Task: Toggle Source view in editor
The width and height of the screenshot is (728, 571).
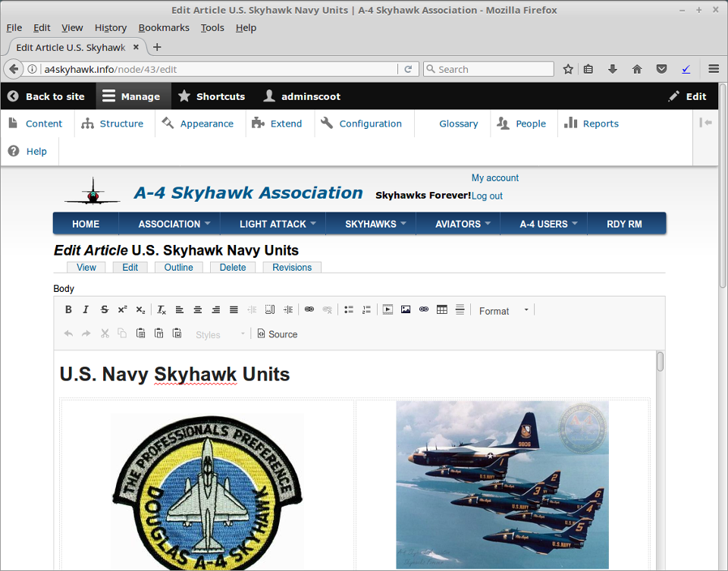Action: pyautogui.click(x=278, y=334)
